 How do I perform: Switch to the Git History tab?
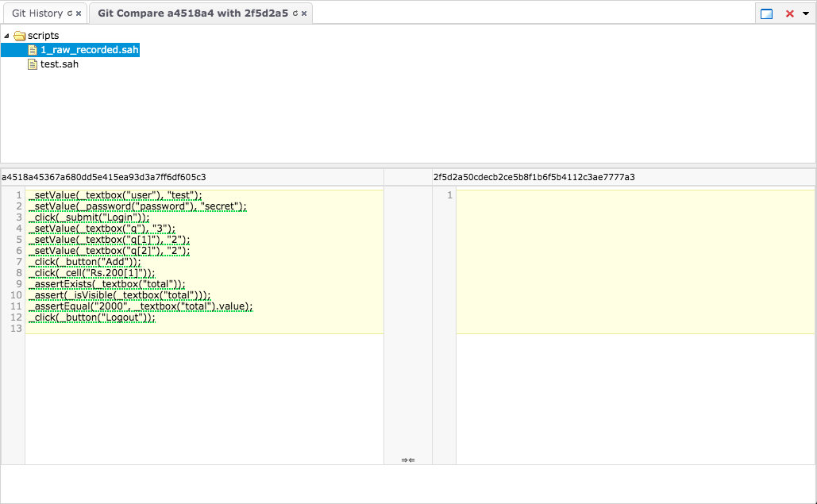(37, 13)
